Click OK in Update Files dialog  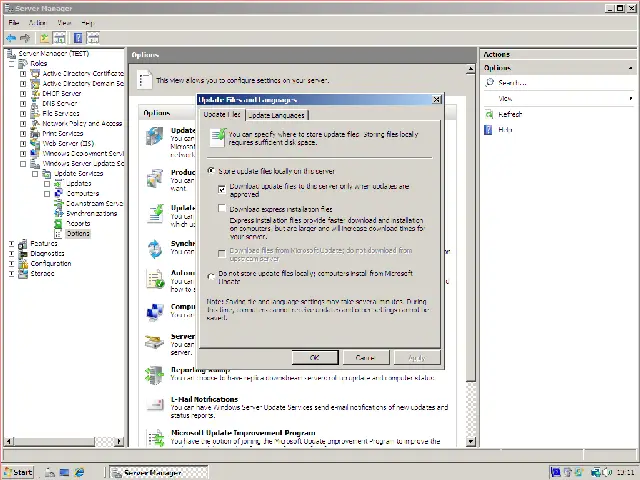pos(314,357)
